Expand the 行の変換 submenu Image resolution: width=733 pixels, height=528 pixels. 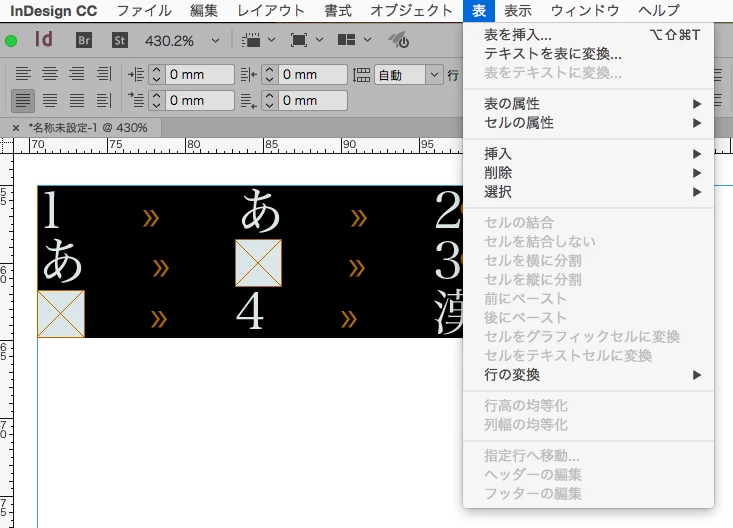[x=589, y=375]
